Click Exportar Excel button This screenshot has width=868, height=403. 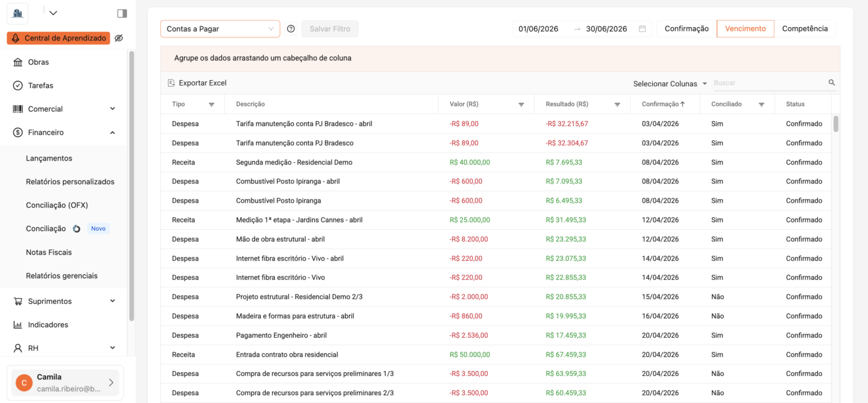(x=197, y=83)
